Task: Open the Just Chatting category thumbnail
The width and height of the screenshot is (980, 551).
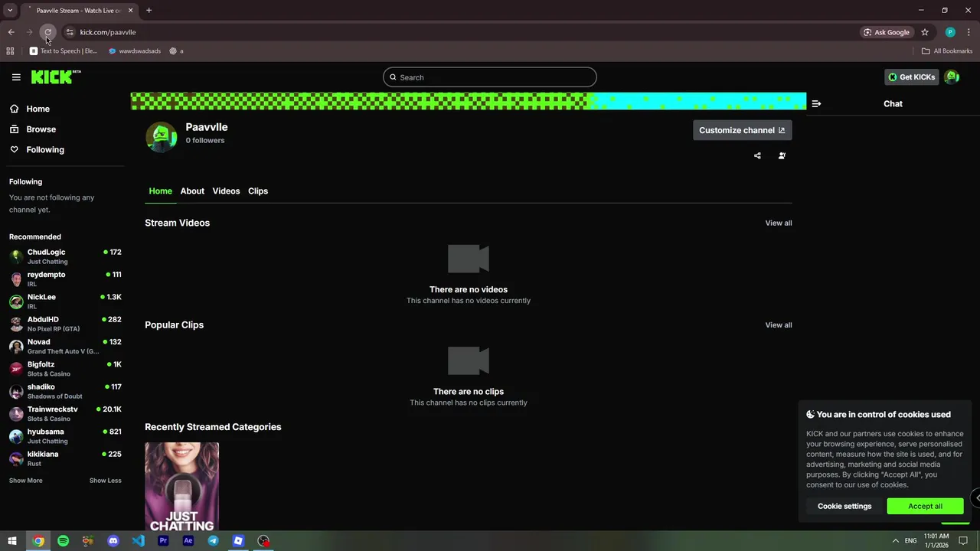Action: [181, 487]
